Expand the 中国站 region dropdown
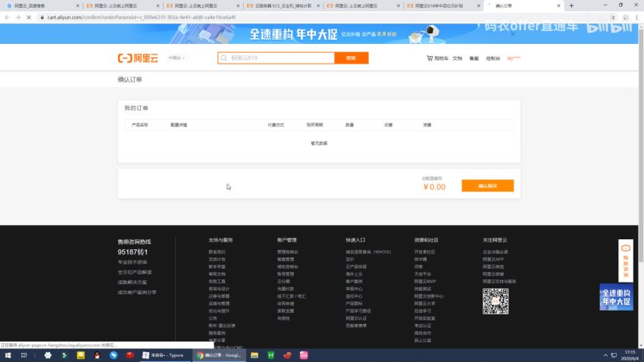The height and width of the screenshot is (362, 644). click(177, 58)
